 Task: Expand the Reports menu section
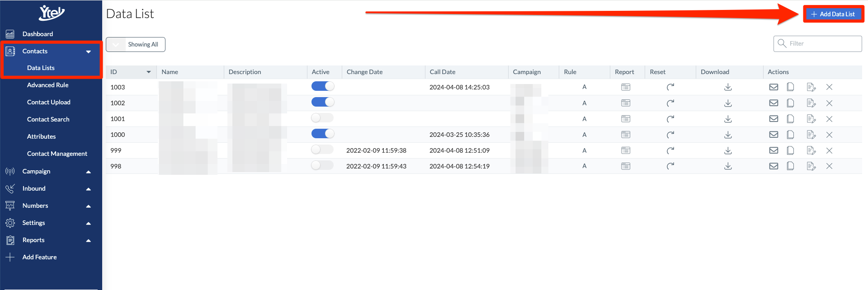point(89,240)
